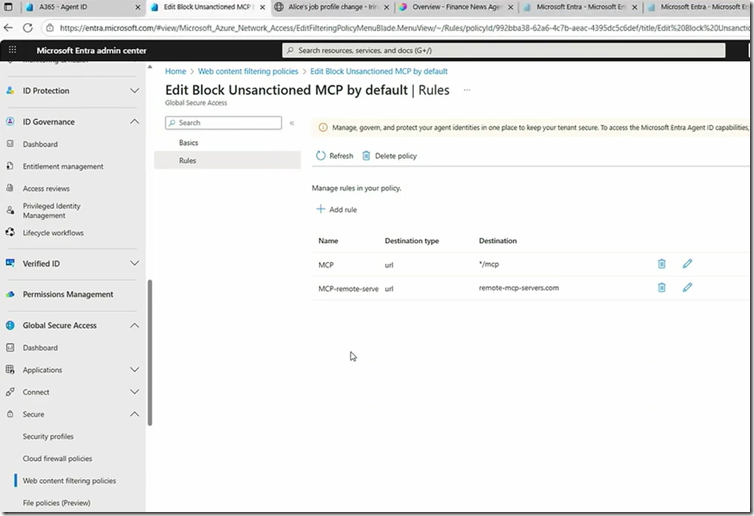Click the Entitlement management icon
The image size is (754, 516).
[x=10, y=166]
